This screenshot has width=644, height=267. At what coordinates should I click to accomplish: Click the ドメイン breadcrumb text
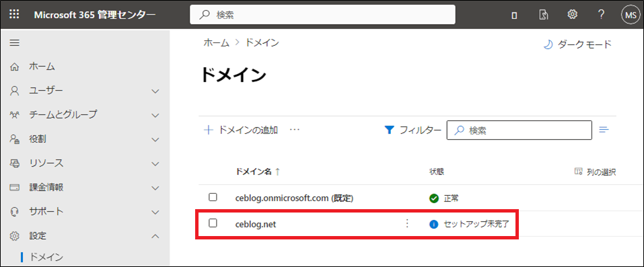click(x=262, y=42)
